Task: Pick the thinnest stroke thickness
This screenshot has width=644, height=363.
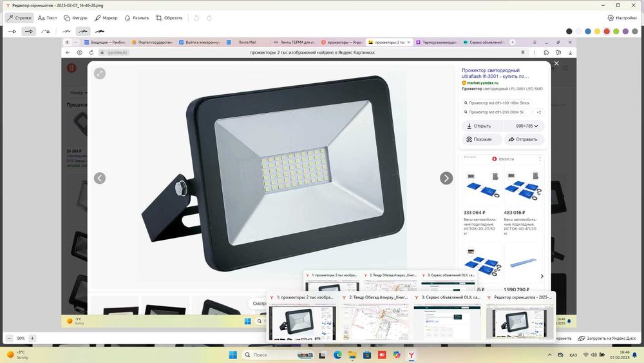Action: (x=66, y=31)
